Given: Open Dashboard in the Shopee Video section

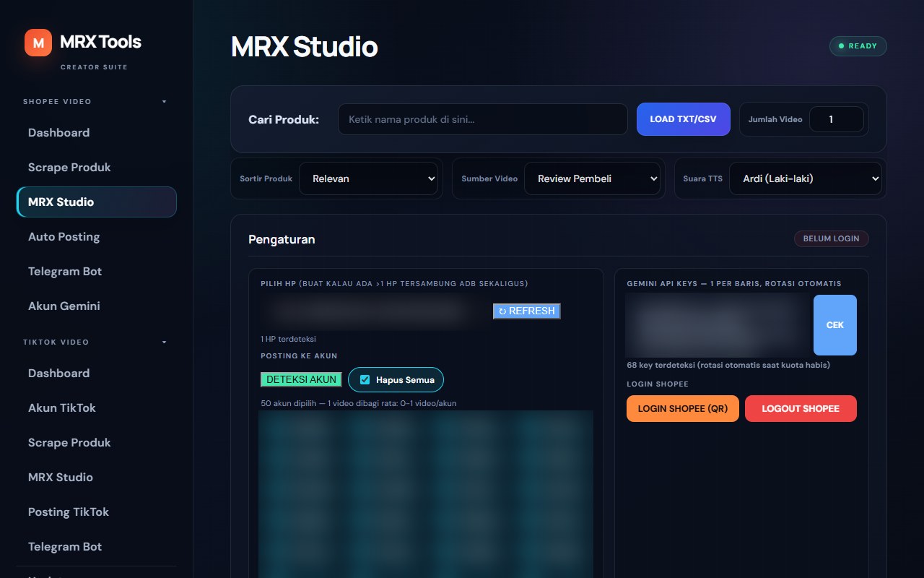Looking at the screenshot, I should 97,133.
